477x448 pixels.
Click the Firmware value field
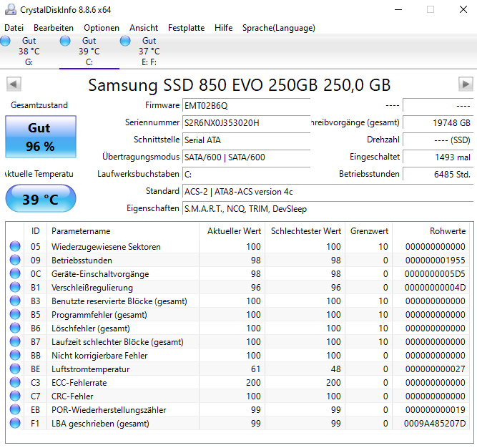tap(246, 105)
